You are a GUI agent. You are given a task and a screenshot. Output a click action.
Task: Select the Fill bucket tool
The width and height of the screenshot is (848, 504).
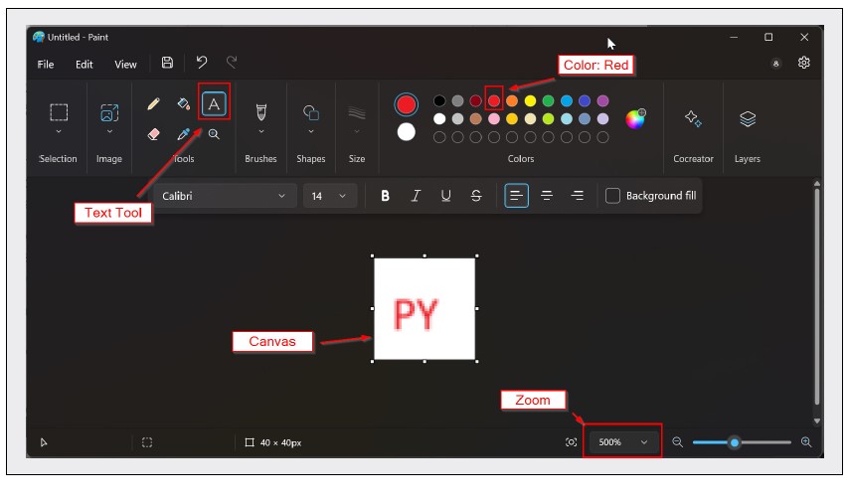(x=183, y=103)
